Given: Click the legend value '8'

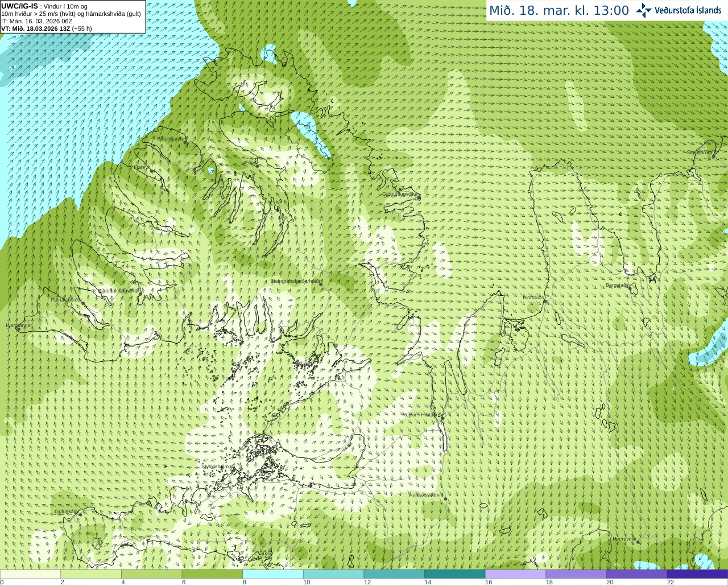Looking at the screenshot, I should pos(244,582).
